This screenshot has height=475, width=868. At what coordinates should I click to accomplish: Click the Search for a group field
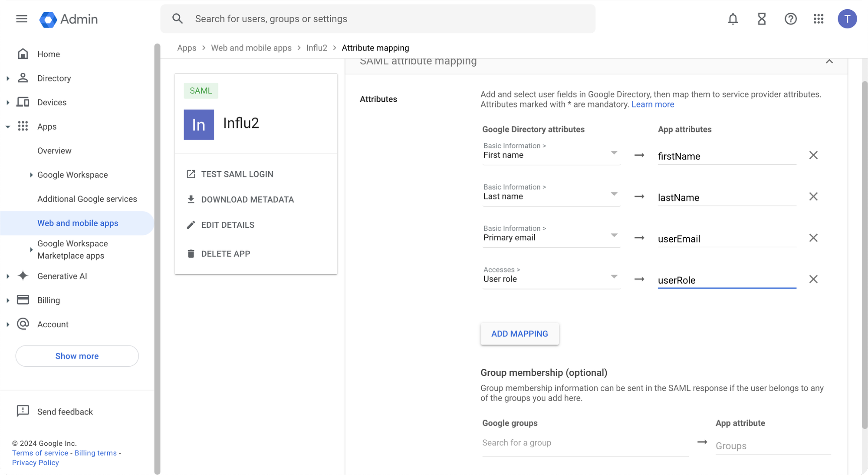[x=585, y=443]
